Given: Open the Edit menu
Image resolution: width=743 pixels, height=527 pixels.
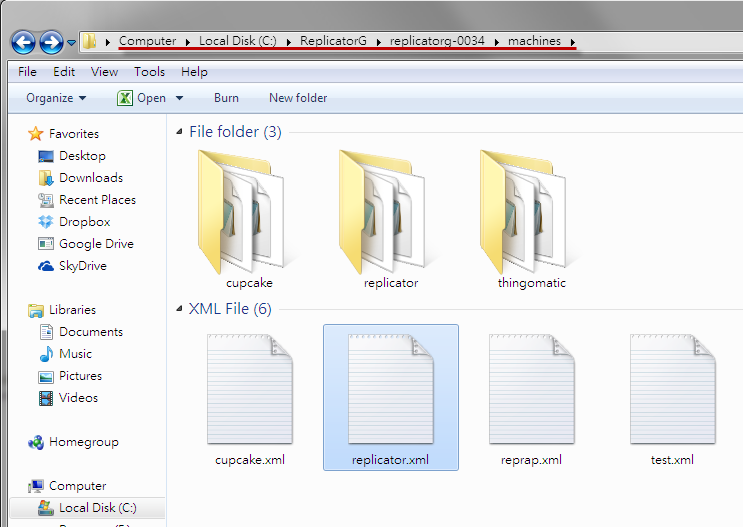Looking at the screenshot, I should tap(64, 72).
